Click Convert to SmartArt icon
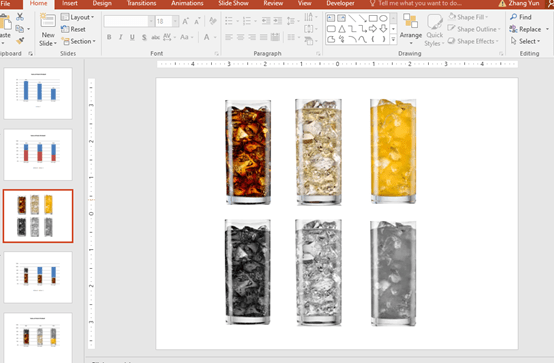 tap(308, 41)
